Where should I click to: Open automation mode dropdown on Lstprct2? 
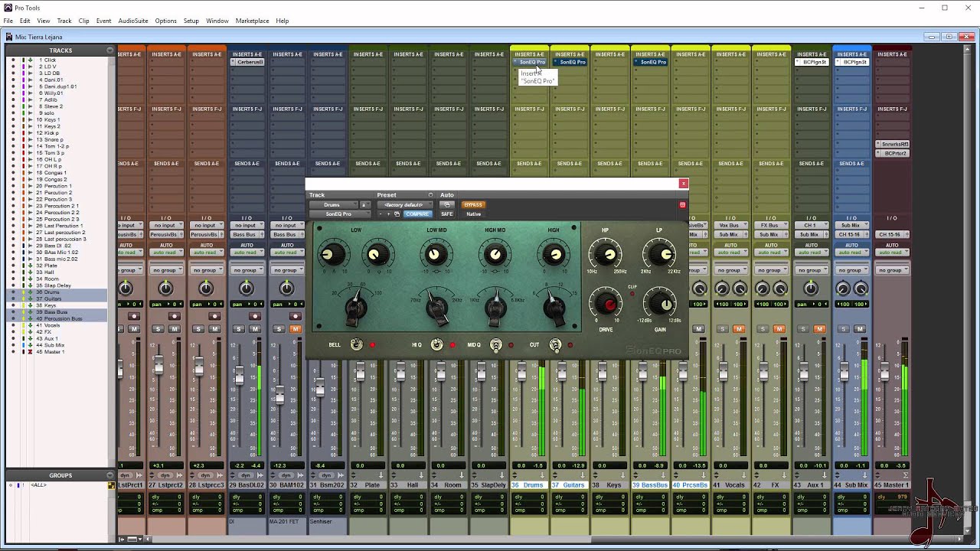pyautogui.click(x=165, y=253)
